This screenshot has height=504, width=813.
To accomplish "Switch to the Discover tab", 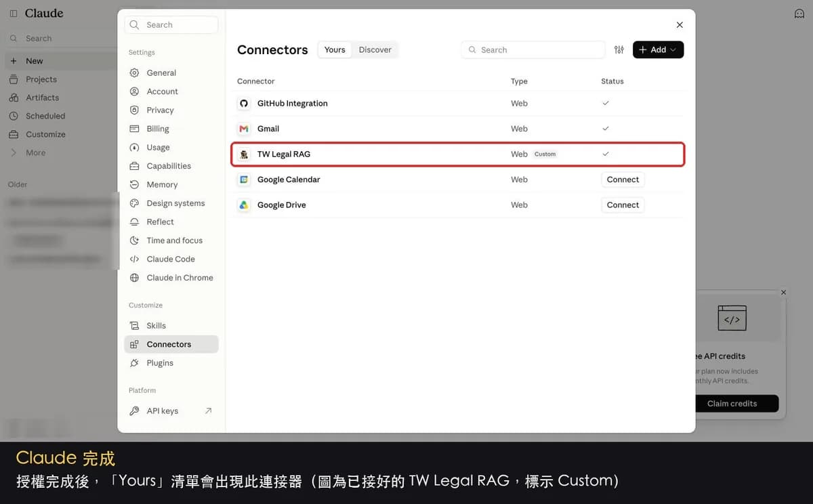I will click(375, 49).
